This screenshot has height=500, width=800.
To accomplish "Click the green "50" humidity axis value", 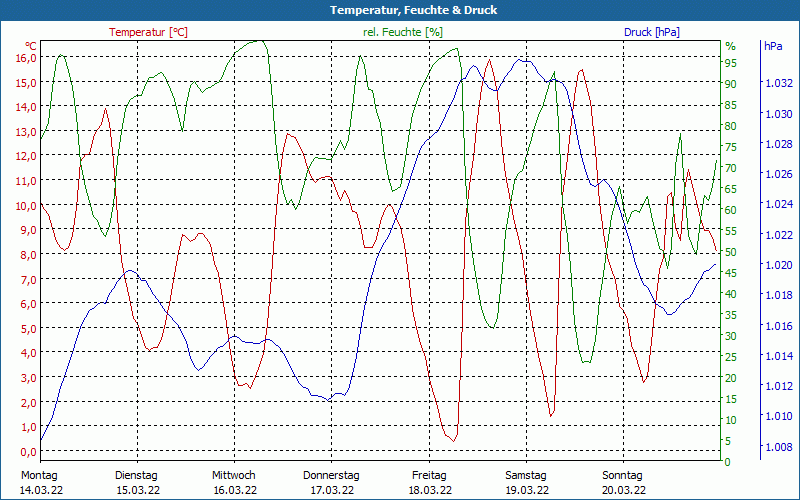I will [x=731, y=252].
